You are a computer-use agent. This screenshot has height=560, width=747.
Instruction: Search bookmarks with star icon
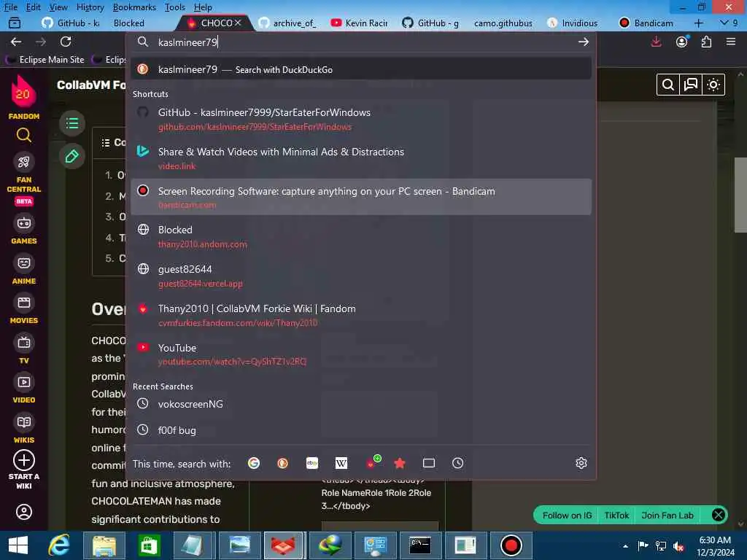[400, 463]
